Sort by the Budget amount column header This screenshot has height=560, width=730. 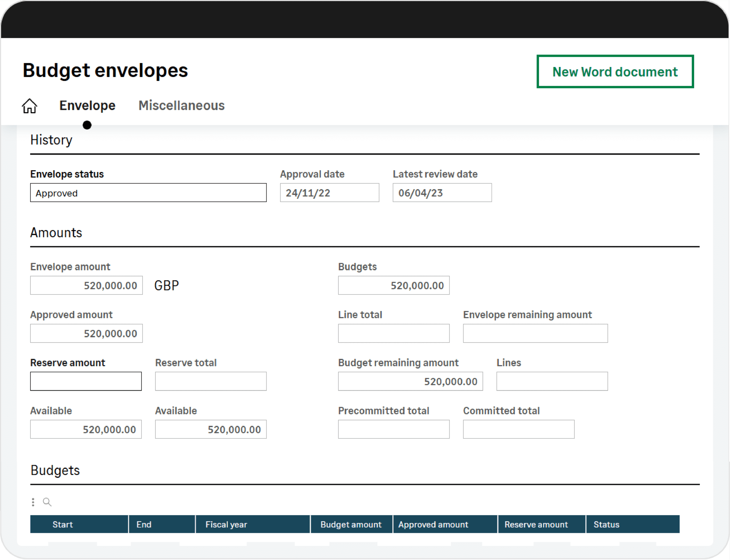point(351,524)
